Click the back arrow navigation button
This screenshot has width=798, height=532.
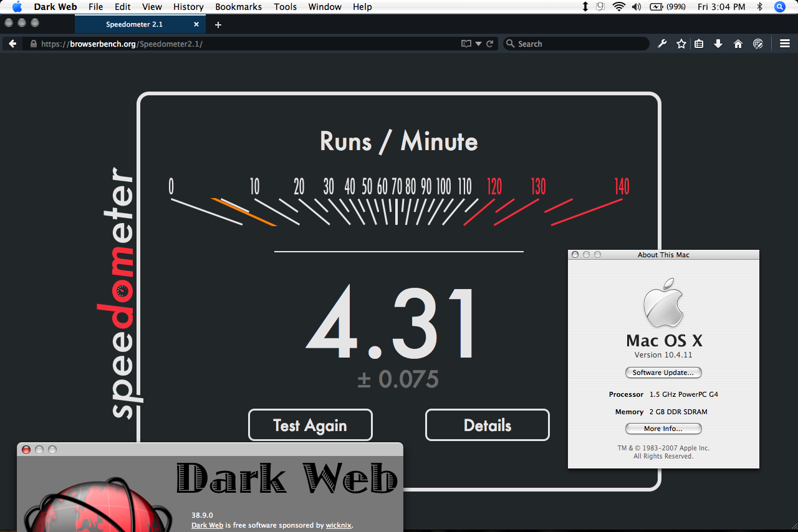pos(12,44)
